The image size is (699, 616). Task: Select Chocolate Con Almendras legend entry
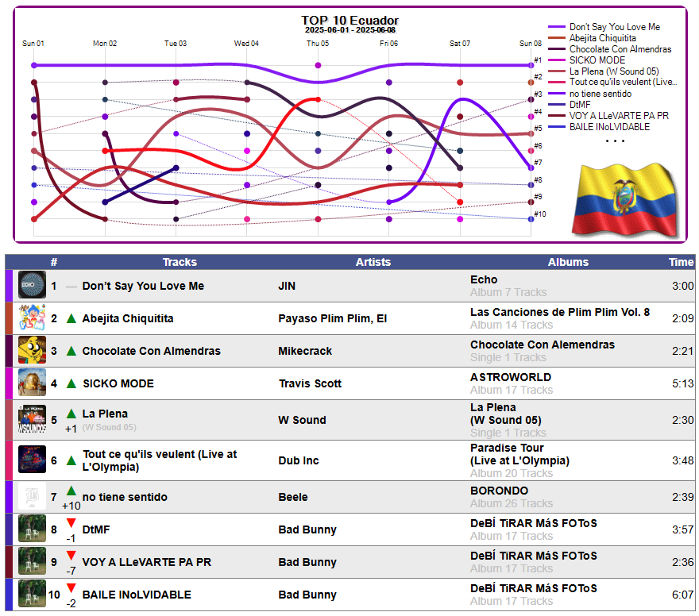coord(610,49)
